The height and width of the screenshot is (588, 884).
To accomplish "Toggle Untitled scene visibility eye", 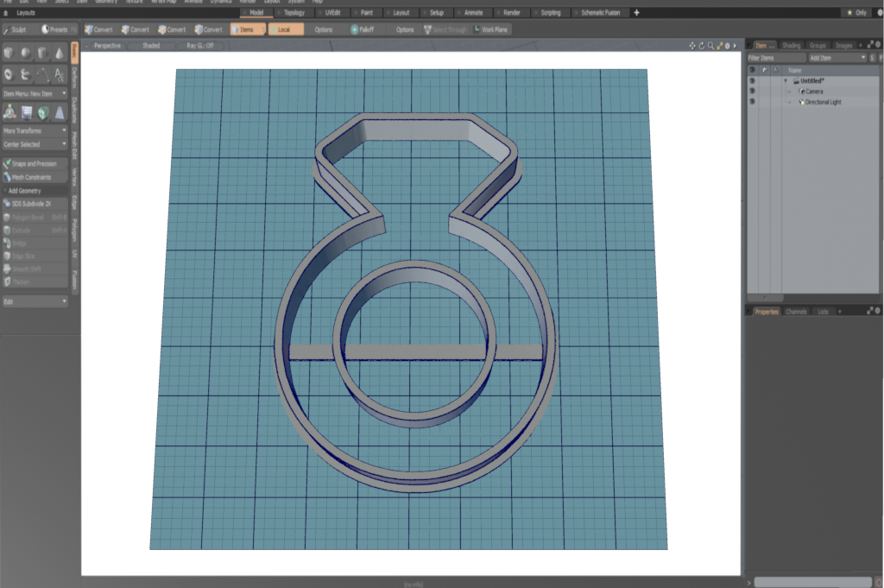I will 752,81.
